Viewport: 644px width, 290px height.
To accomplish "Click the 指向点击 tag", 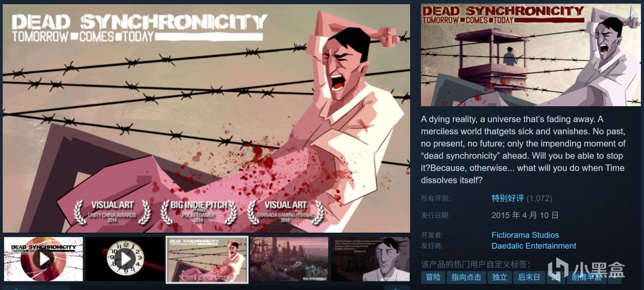I will pos(466,277).
